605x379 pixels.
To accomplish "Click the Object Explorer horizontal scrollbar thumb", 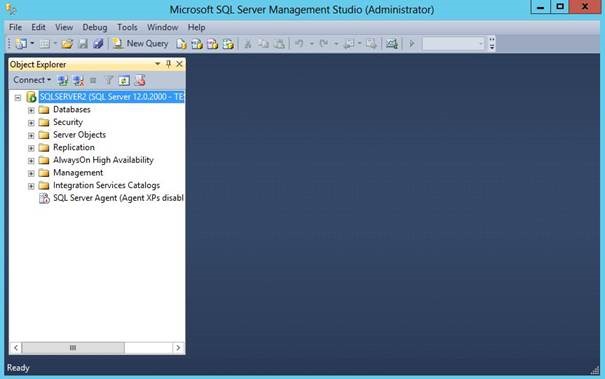I will point(73,348).
